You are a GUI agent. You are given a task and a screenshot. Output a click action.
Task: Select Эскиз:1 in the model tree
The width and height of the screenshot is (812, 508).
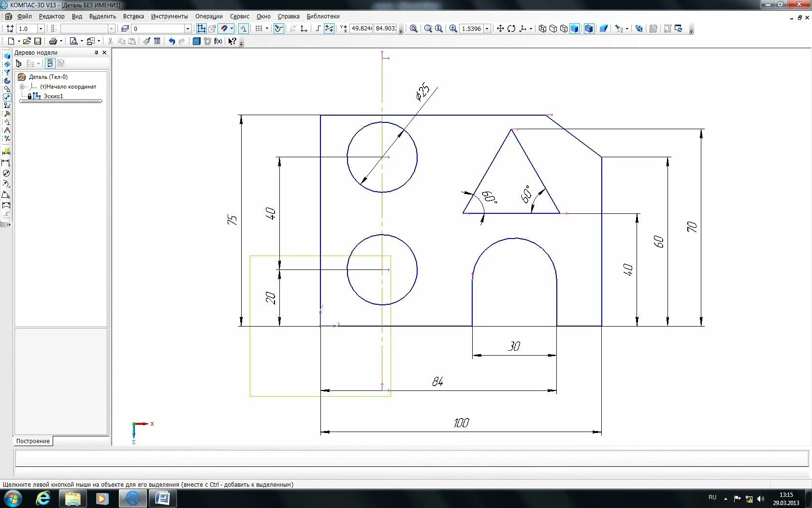tap(53, 96)
